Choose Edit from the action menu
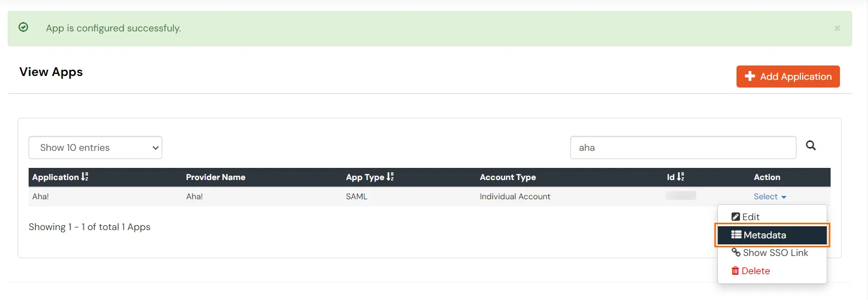 point(745,217)
